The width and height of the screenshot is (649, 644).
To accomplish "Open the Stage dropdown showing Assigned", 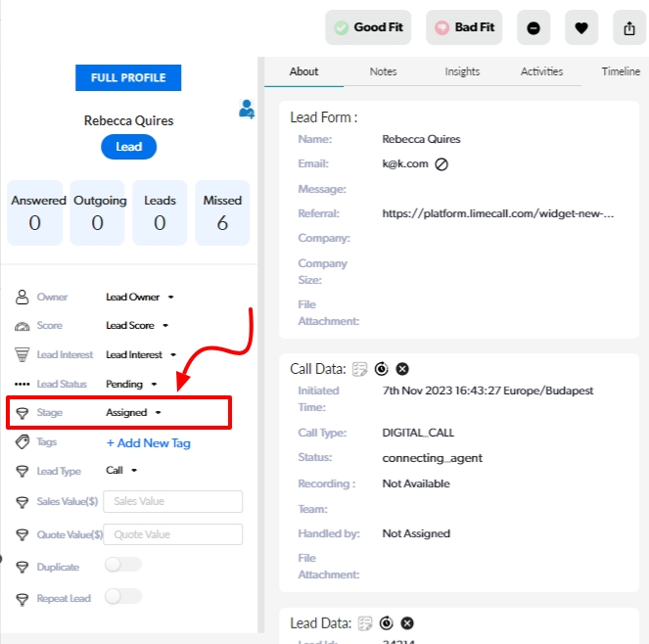I will tap(133, 413).
